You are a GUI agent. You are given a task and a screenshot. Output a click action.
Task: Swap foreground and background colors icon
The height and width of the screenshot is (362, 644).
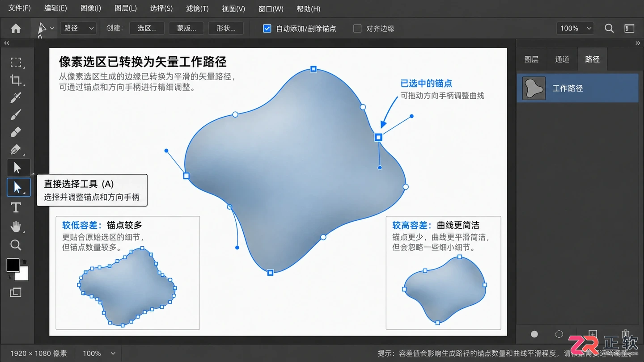[25, 261]
